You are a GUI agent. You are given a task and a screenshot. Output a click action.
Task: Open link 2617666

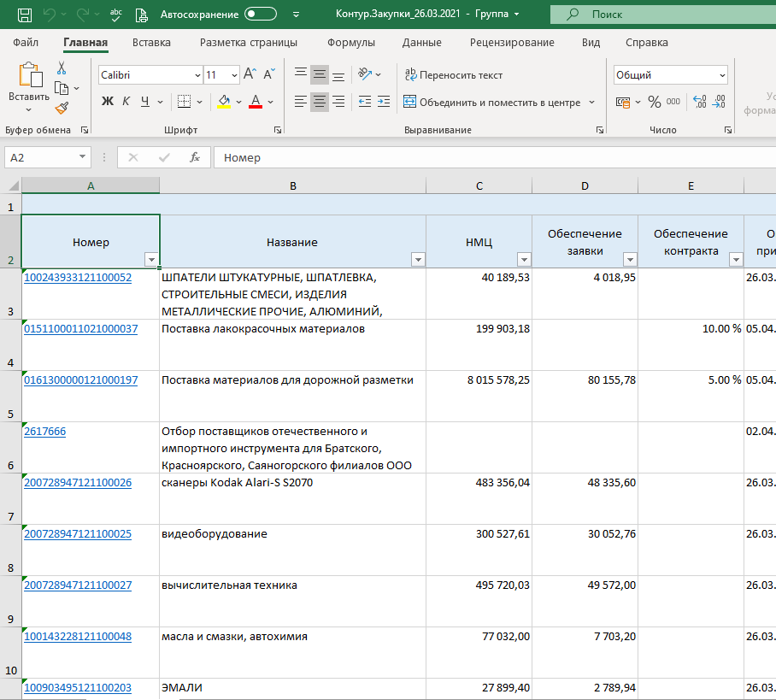(45, 431)
